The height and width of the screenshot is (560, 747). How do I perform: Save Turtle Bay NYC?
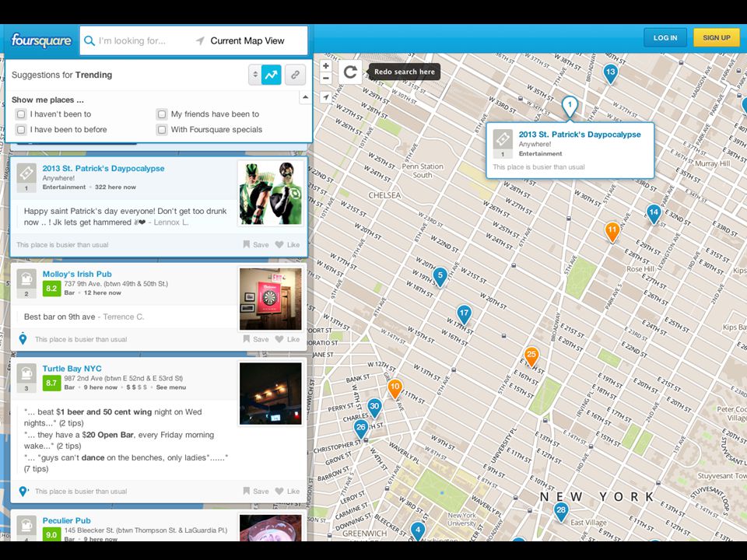click(256, 492)
